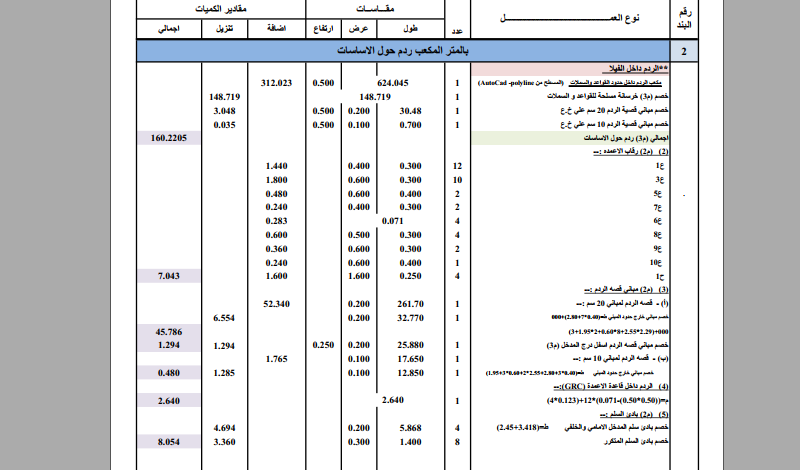Viewport: 800px width, 470px height.
Task: Click the blue banner row 'بالمتر المكعب ردم حول الاساسات'
Action: 403,51
